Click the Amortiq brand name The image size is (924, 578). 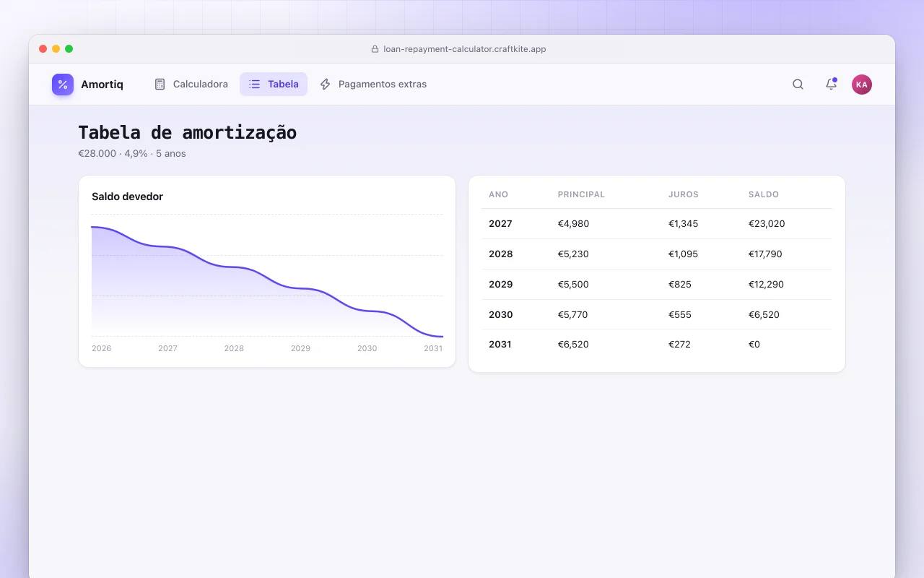point(102,85)
